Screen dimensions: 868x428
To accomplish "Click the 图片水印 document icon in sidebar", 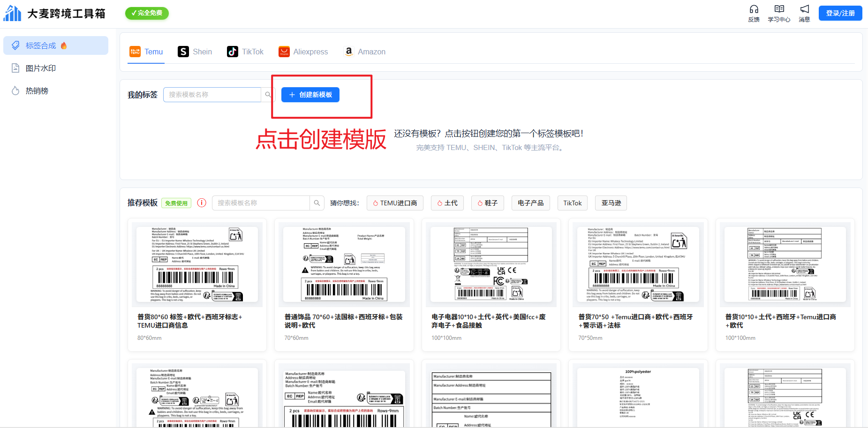I will click(15, 68).
